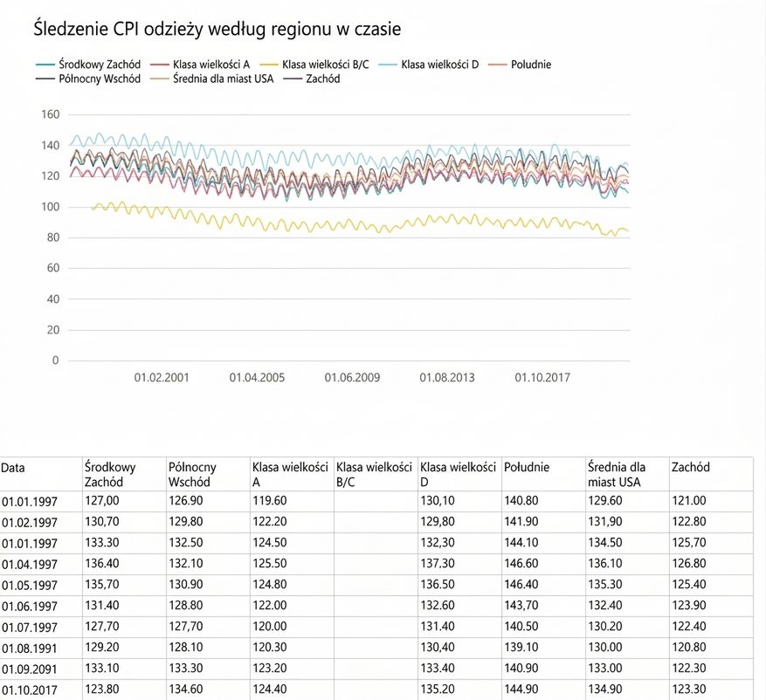Click 'Zachód' table column header
The height and width of the screenshot is (700, 766).
click(x=711, y=474)
